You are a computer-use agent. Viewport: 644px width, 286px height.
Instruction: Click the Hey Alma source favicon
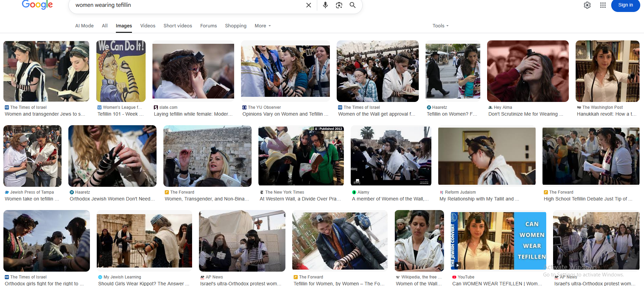pos(491,107)
